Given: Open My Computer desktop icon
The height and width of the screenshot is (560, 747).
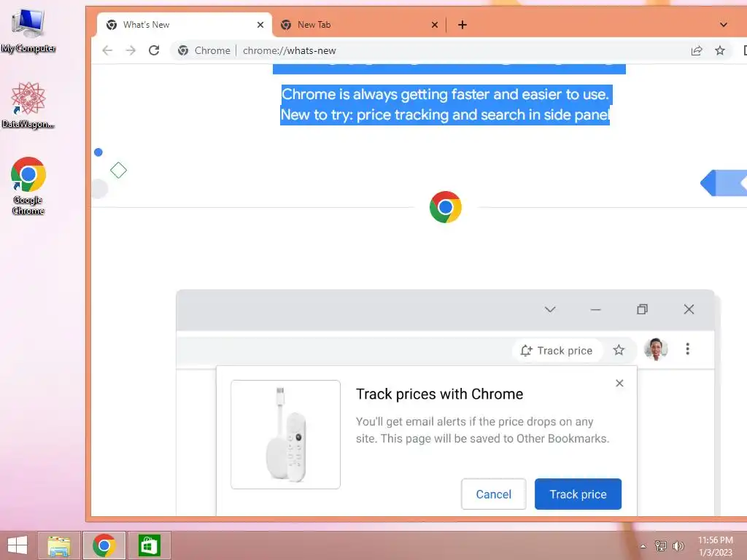Looking at the screenshot, I should [28, 29].
